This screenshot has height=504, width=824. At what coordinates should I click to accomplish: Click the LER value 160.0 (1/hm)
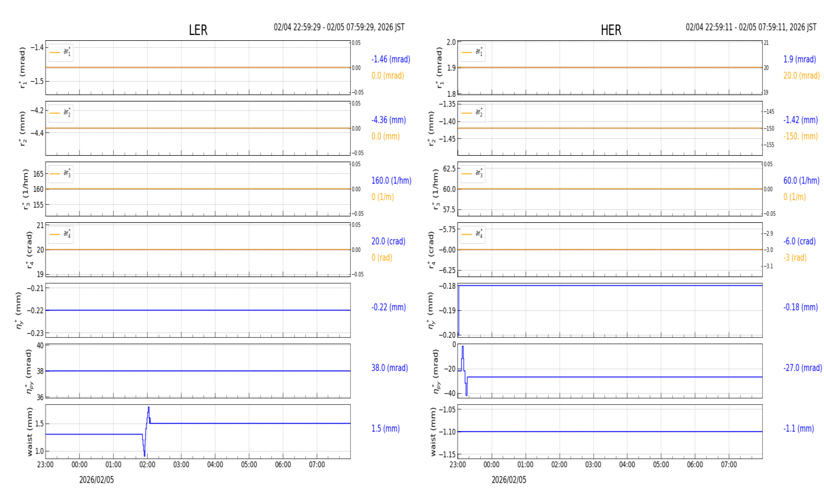(x=392, y=180)
